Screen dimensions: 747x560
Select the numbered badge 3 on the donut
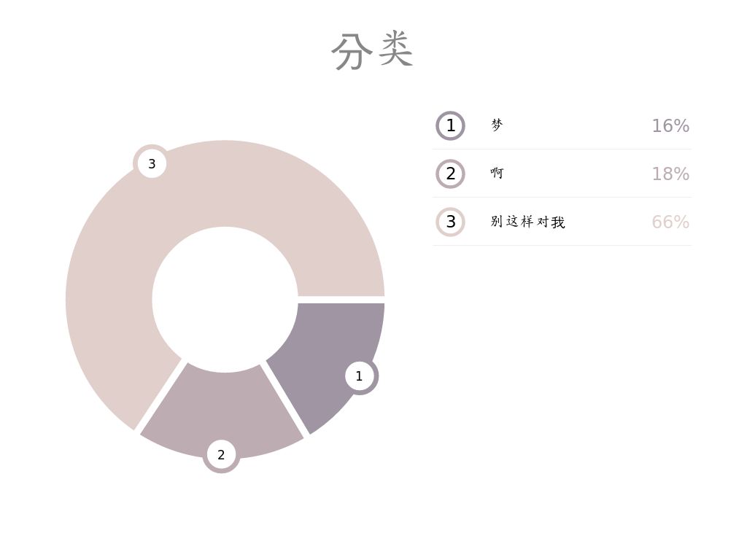(152, 163)
